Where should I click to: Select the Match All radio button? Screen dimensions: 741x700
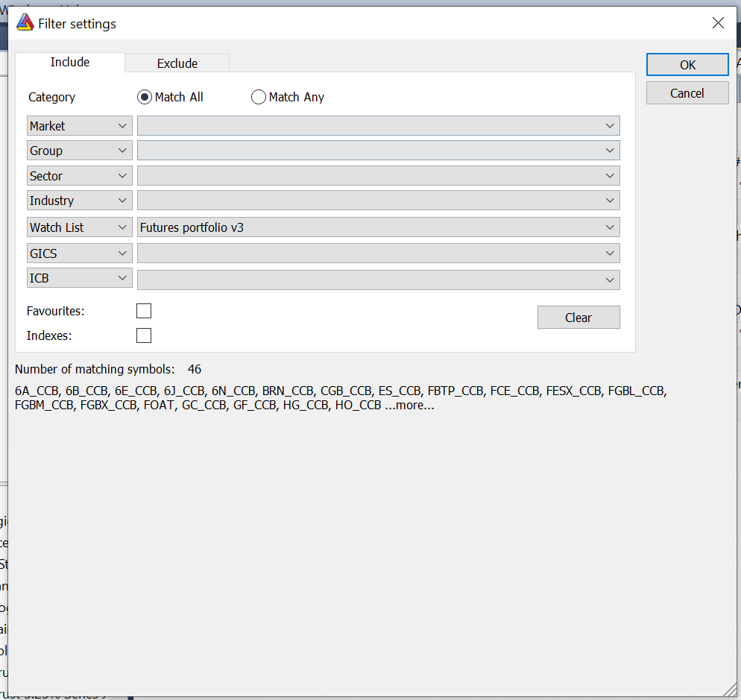pos(145,97)
